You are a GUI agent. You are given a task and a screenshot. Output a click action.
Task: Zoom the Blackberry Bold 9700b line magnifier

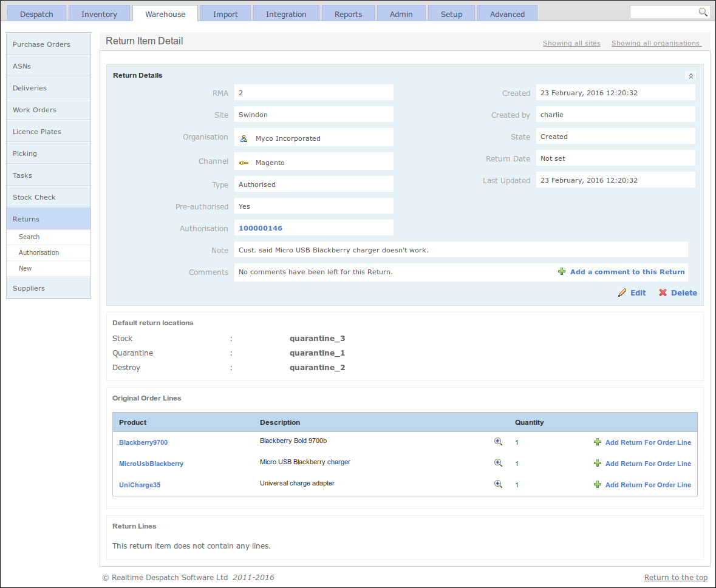click(x=498, y=442)
